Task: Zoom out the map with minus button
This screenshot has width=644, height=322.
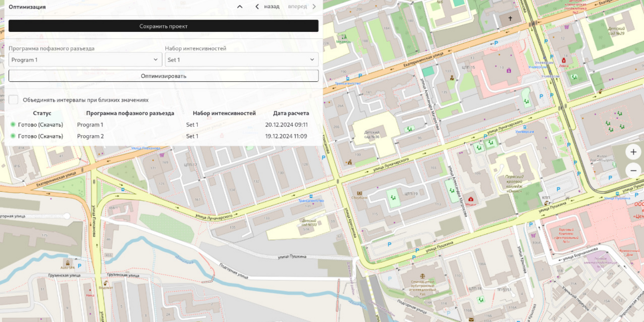Action: [633, 171]
